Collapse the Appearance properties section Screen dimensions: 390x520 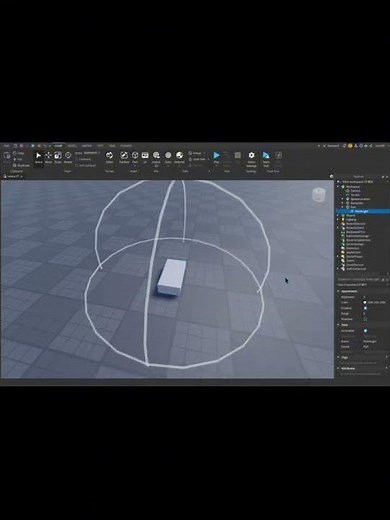338,291
